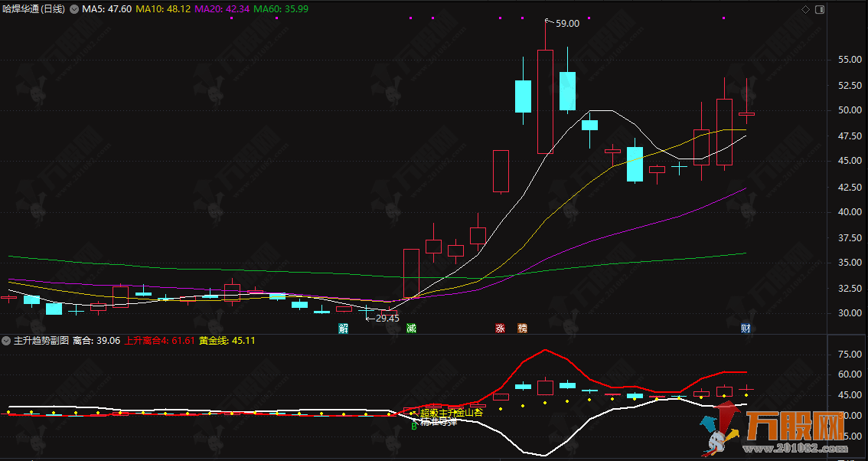Click the 解 event marker icon
The image size is (868, 461).
click(343, 329)
